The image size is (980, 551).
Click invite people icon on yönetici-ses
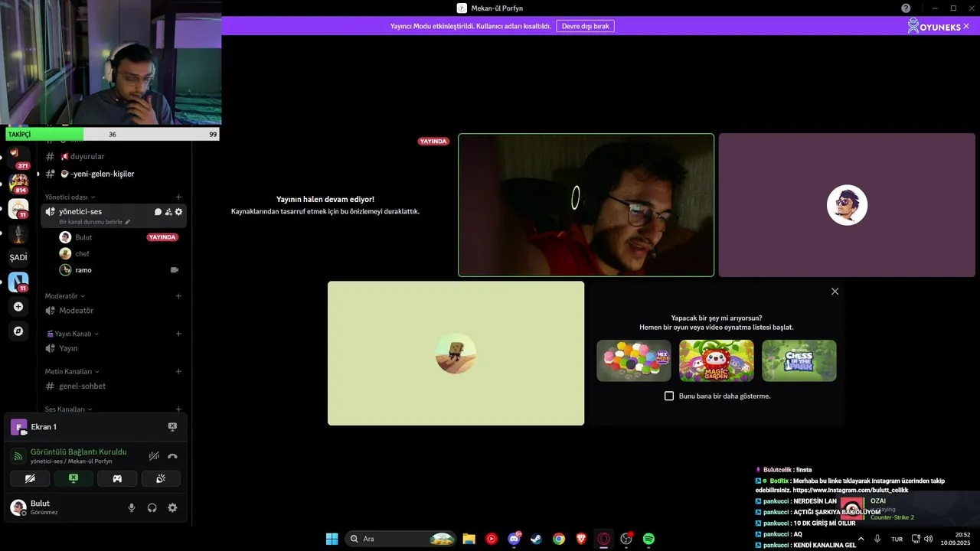point(168,212)
